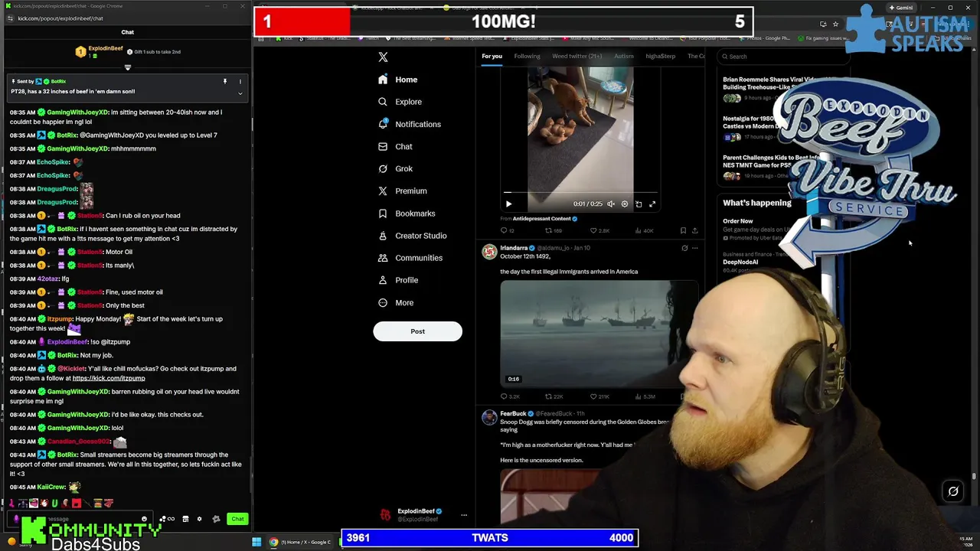Open Irlandarra's profile name

(x=514, y=248)
